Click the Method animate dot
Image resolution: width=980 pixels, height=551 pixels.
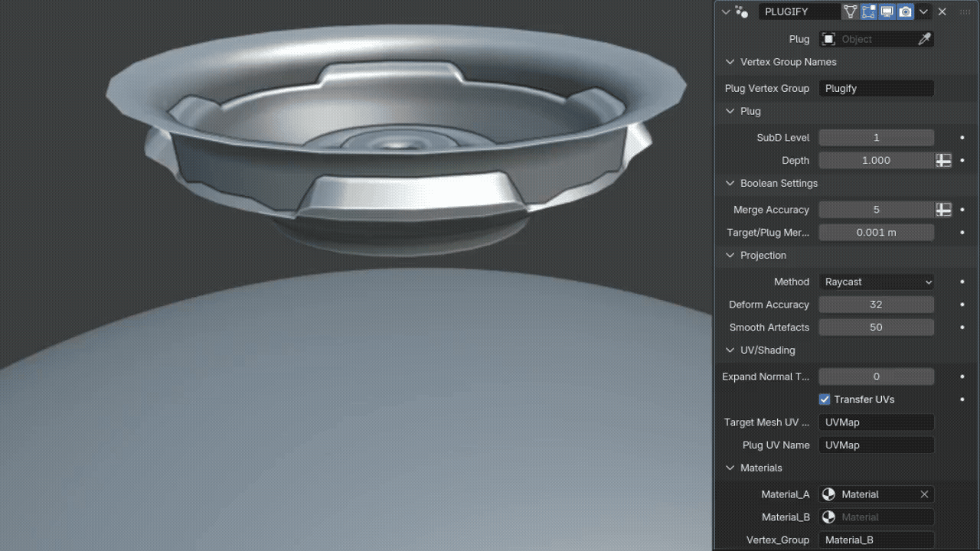click(x=962, y=282)
